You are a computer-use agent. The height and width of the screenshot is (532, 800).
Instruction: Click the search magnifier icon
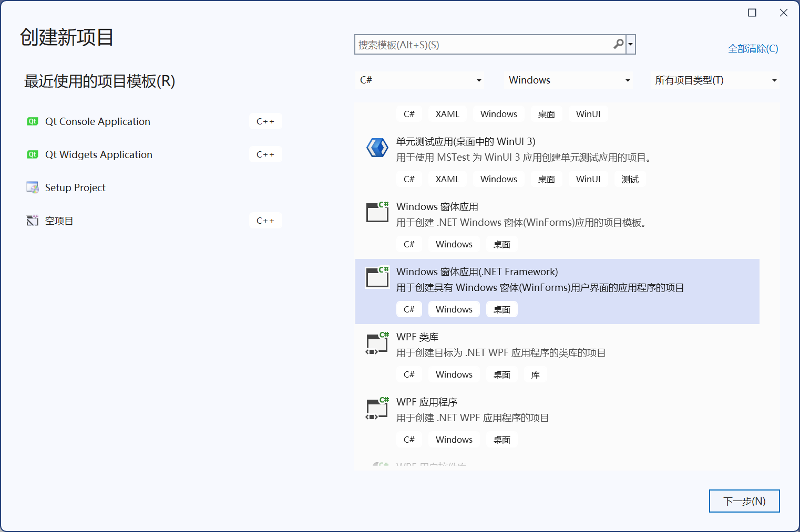pyautogui.click(x=619, y=45)
